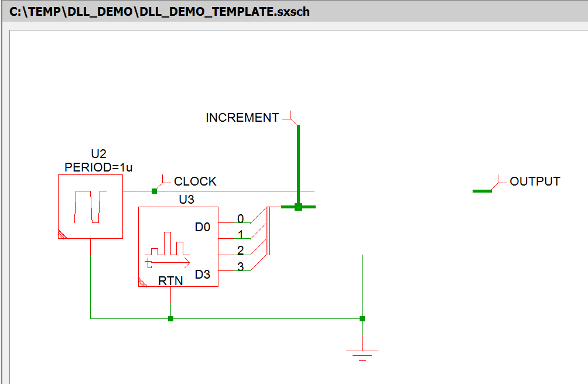Click the pulse waveform graphic inside U3

click(167, 249)
